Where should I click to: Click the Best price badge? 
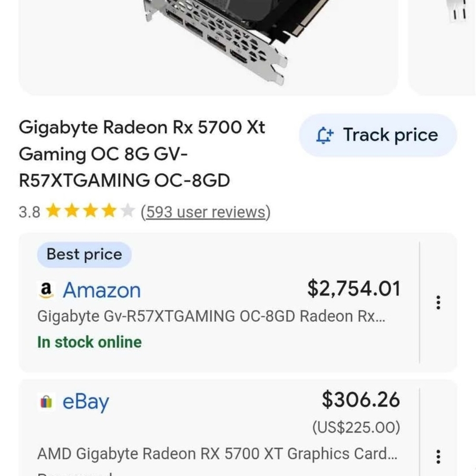click(x=83, y=254)
